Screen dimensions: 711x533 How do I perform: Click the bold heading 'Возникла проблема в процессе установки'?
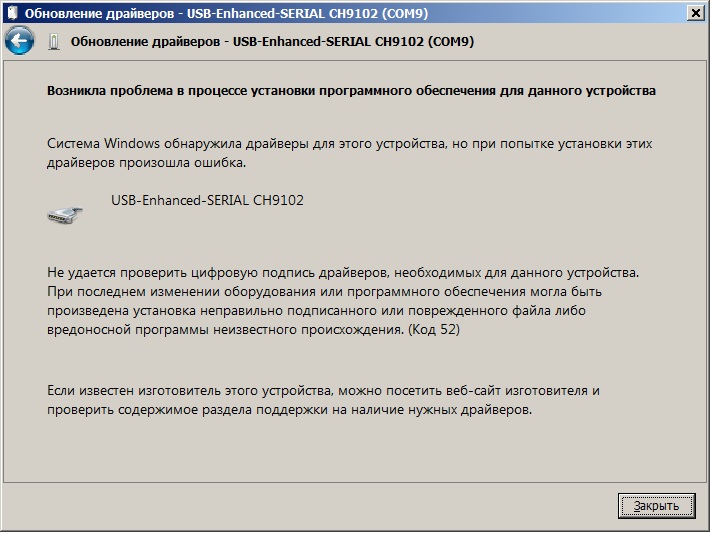tap(351, 91)
